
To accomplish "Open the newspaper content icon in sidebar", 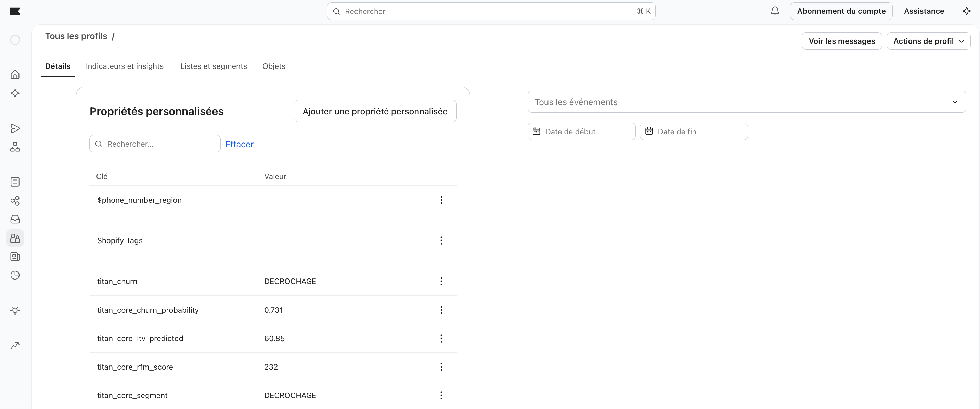I will tap(15, 257).
